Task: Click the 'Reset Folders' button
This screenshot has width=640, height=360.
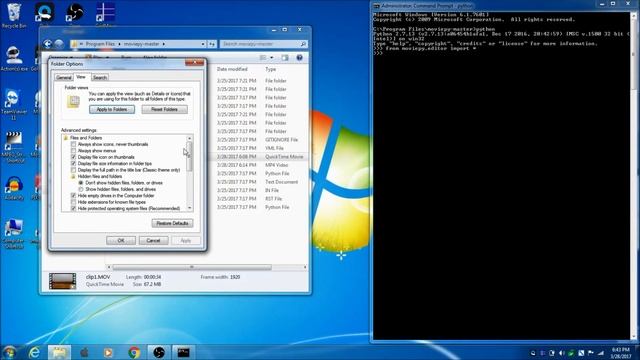Action: pyautogui.click(x=164, y=109)
